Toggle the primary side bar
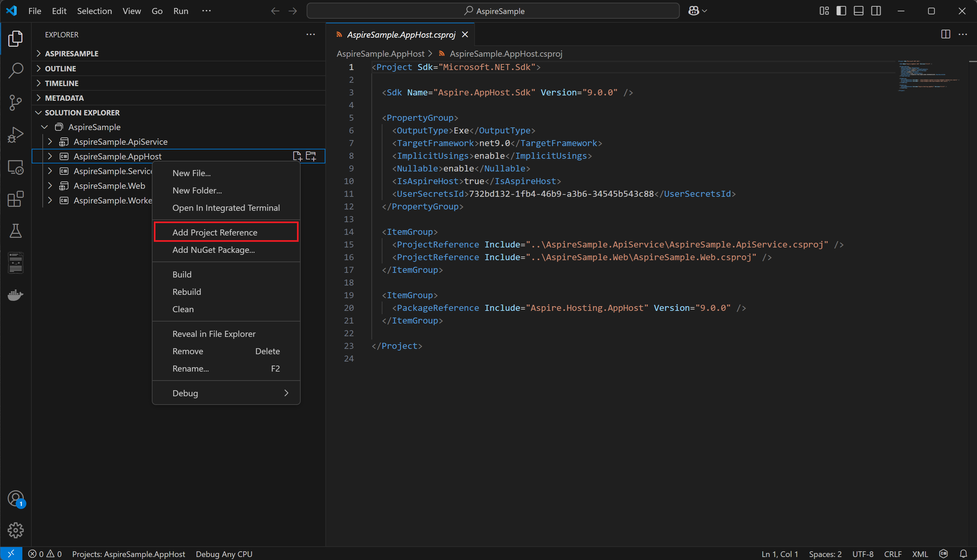This screenshot has width=977, height=560. (x=841, y=11)
